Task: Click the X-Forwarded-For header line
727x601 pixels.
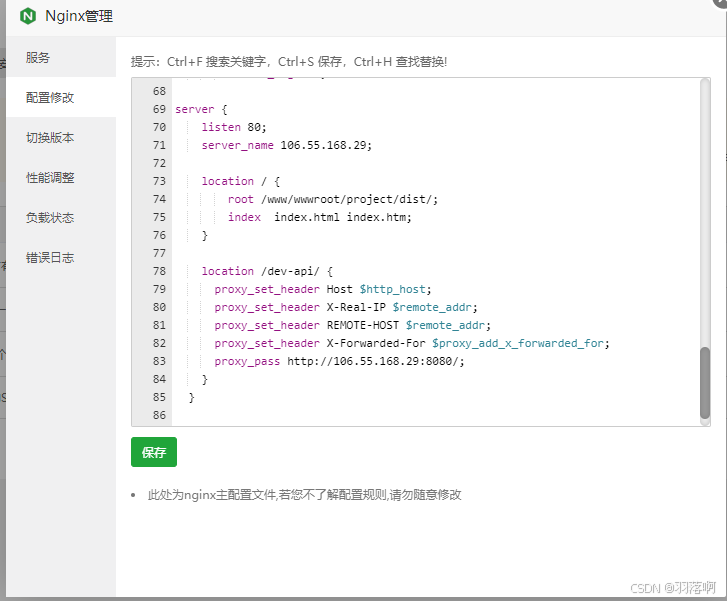Action: tap(412, 343)
